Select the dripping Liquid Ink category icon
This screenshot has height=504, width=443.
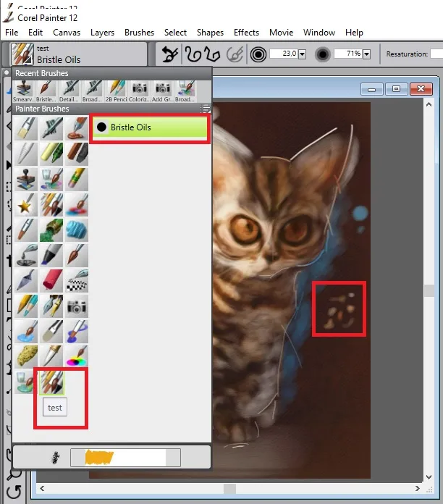[26, 255]
